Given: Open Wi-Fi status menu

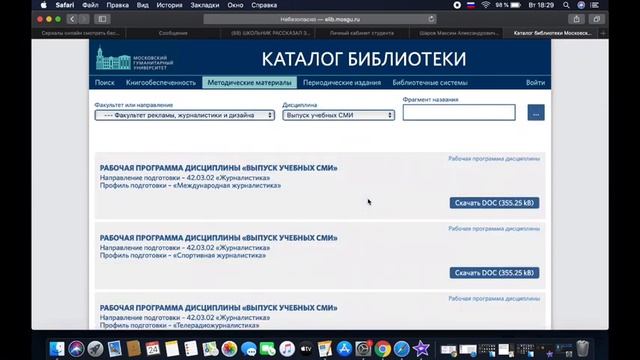Looking at the screenshot, I should pyautogui.click(x=485, y=5).
